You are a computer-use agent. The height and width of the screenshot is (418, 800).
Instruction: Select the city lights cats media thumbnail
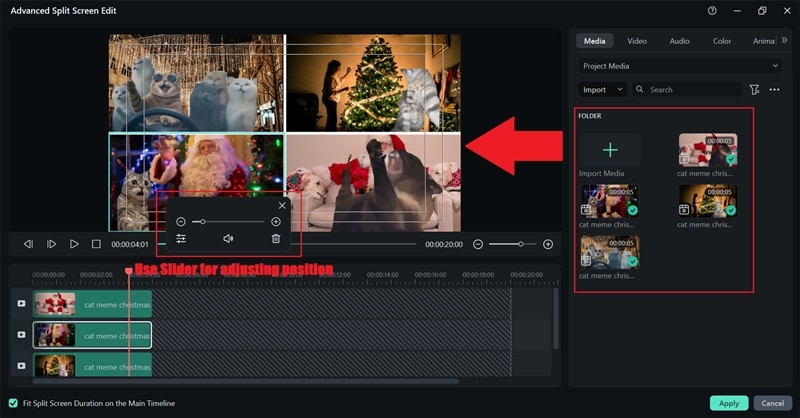[609, 252]
